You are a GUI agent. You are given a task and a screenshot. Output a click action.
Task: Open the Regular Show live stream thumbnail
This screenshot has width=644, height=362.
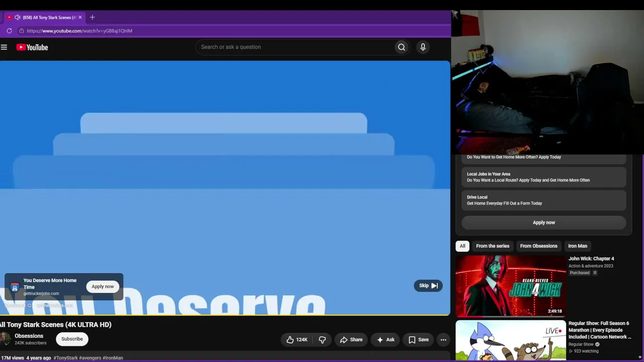click(x=511, y=340)
